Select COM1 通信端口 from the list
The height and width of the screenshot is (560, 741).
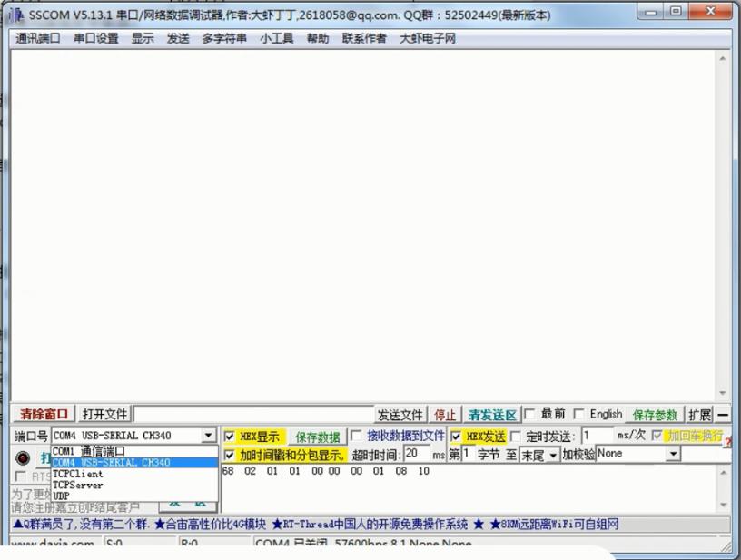coord(134,451)
